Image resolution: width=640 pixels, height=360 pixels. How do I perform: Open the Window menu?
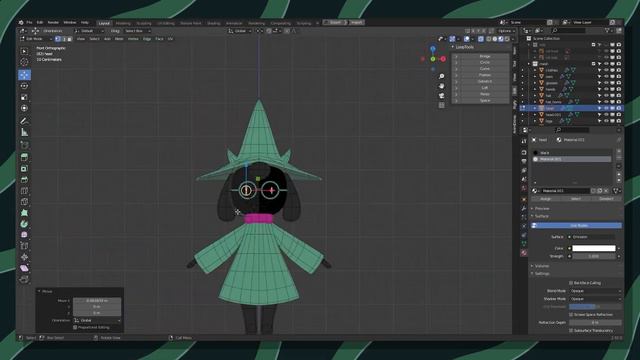click(70, 22)
